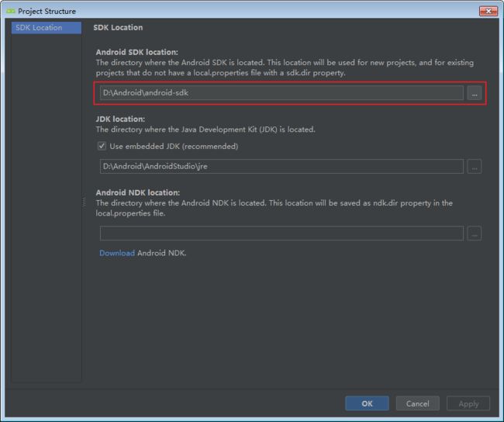Click the empty sidebar area below SDK Location

pos(47,206)
